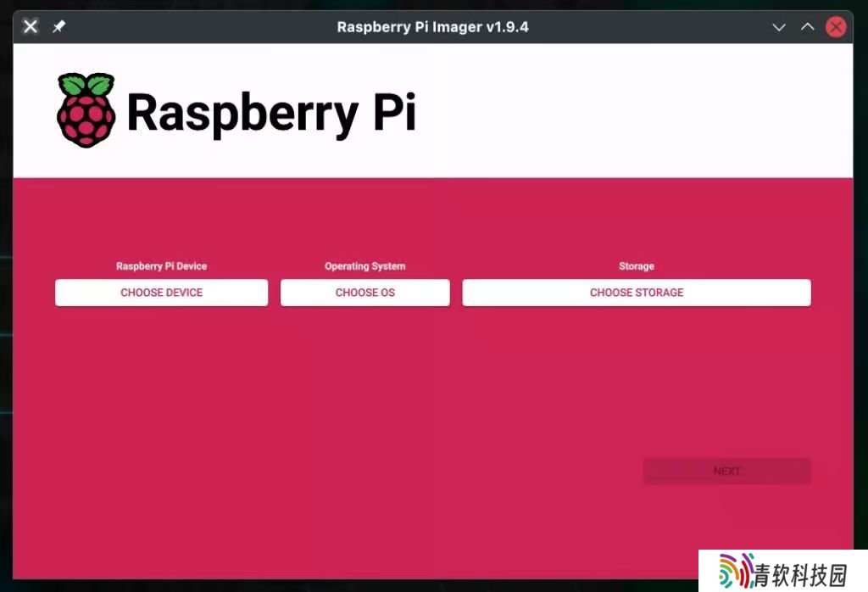Screen dimensions: 868x592
Task: Select the CHOOSE STORAGE button
Action: click(637, 293)
